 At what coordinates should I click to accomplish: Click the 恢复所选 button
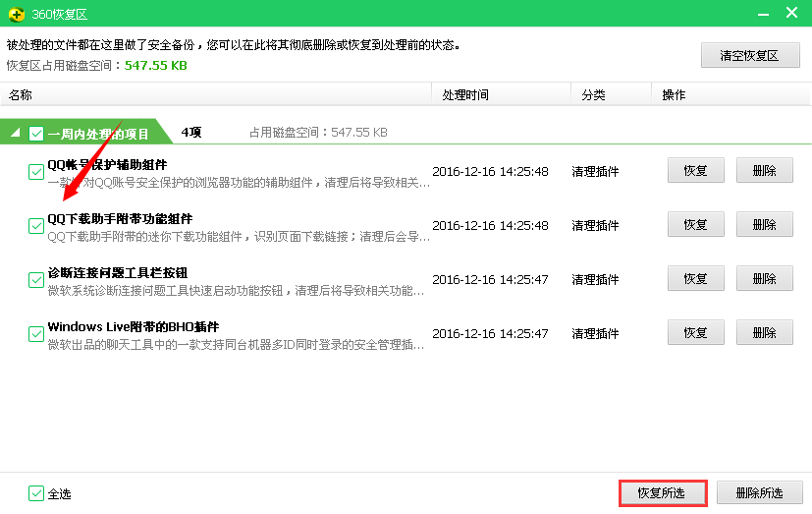coord(663,492)
